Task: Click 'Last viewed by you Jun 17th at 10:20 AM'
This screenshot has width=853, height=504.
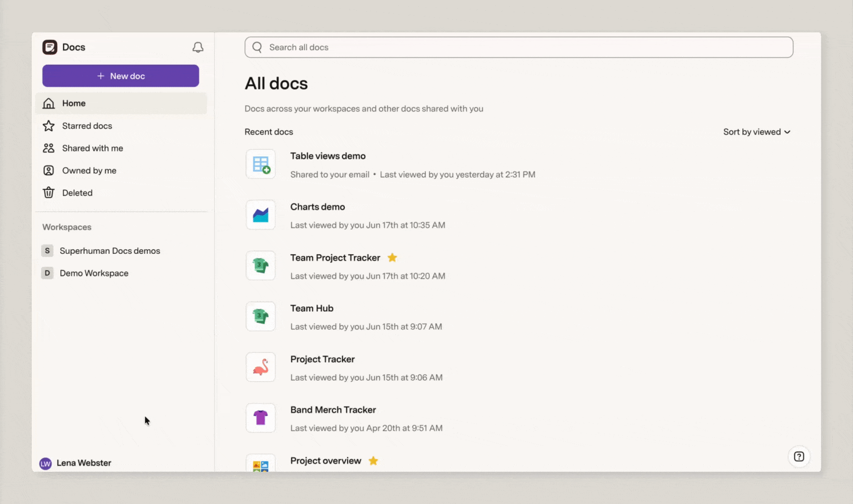Action: (x=368, y=276)
